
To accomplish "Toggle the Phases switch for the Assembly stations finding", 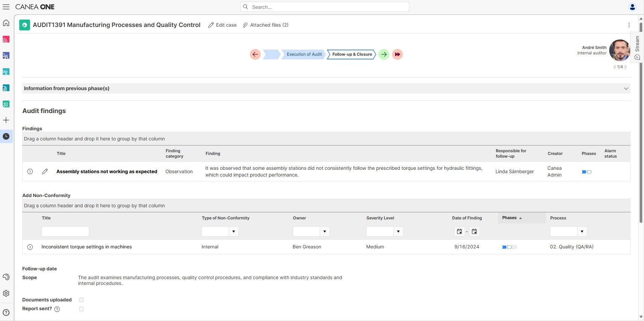I will [586, 171].
